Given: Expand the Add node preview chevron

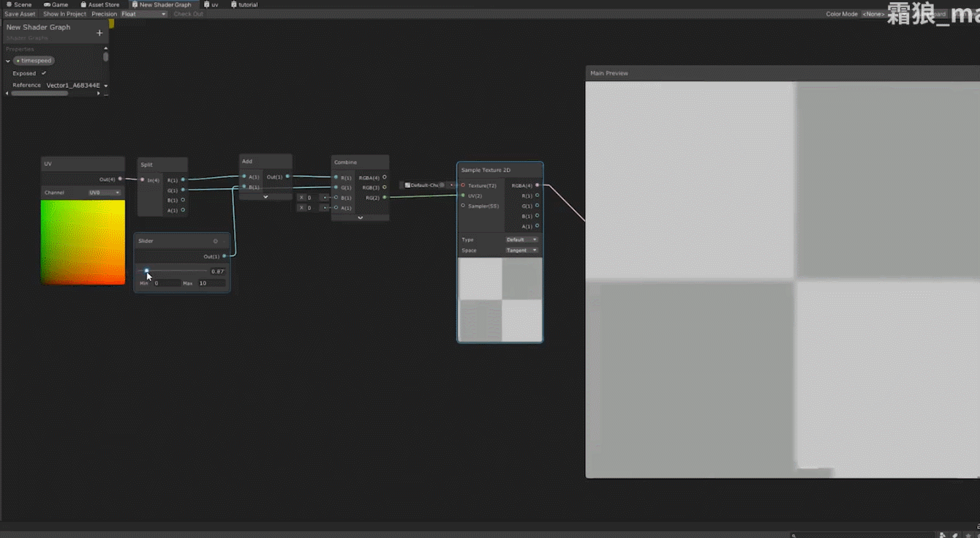Looking at the screenshot, I should (x=265, y=197).
